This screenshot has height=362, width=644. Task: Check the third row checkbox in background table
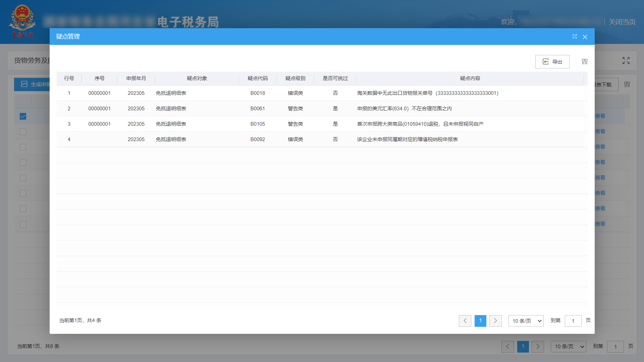coord(22,147)
